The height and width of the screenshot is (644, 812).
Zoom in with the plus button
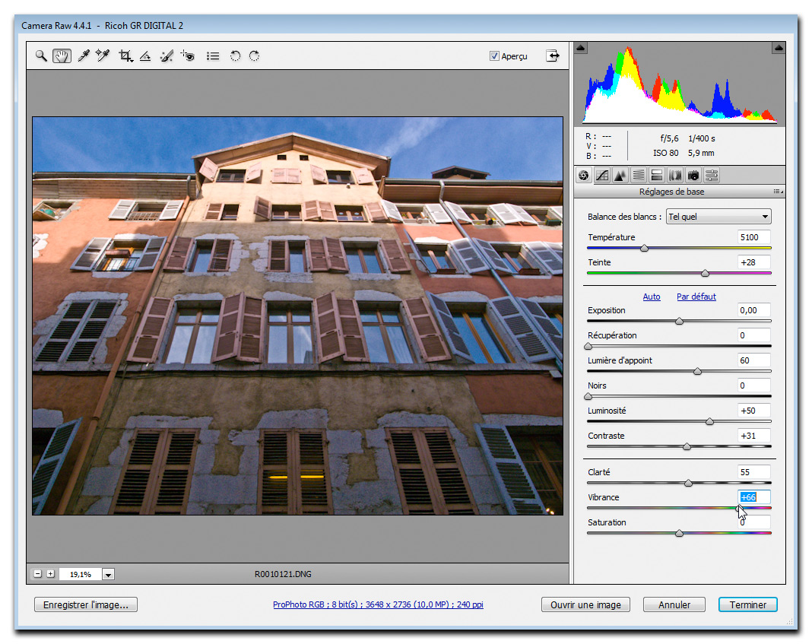51,574
